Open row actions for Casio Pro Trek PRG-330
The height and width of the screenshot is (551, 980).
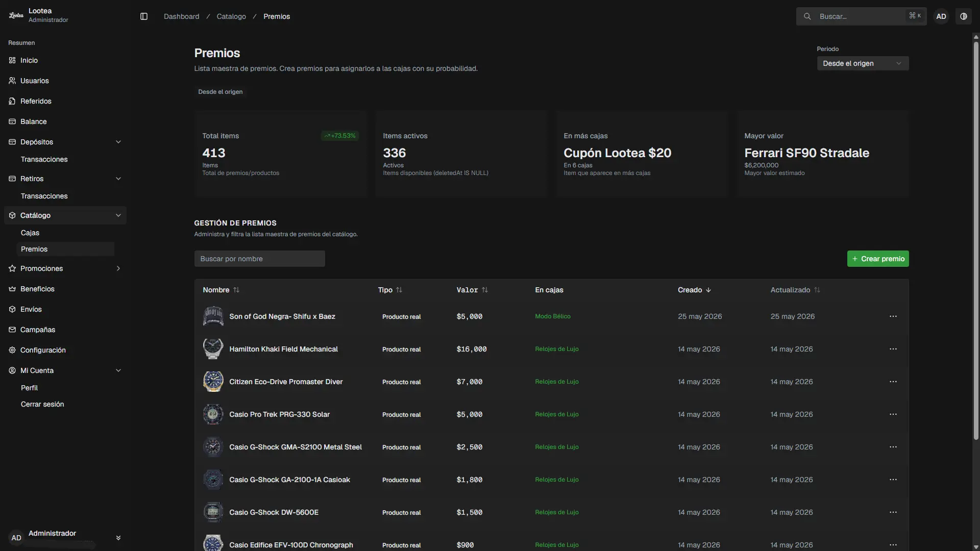pos(893,414)
